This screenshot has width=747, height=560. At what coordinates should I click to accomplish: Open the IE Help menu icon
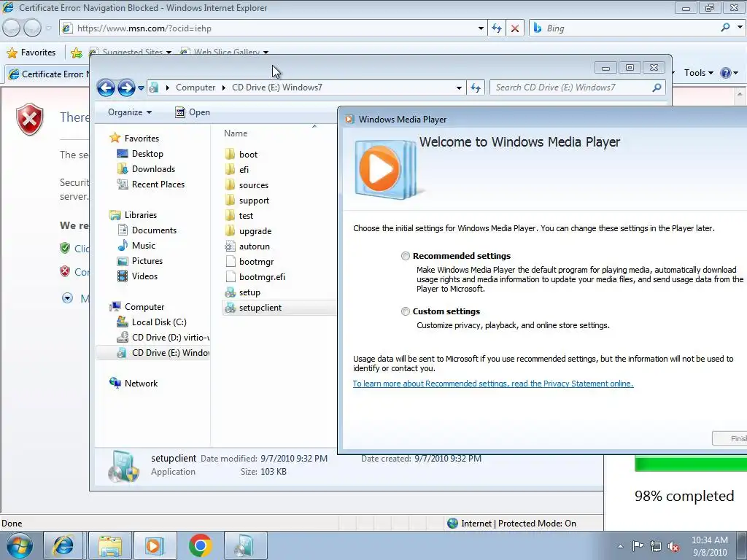tap(726, 73)
